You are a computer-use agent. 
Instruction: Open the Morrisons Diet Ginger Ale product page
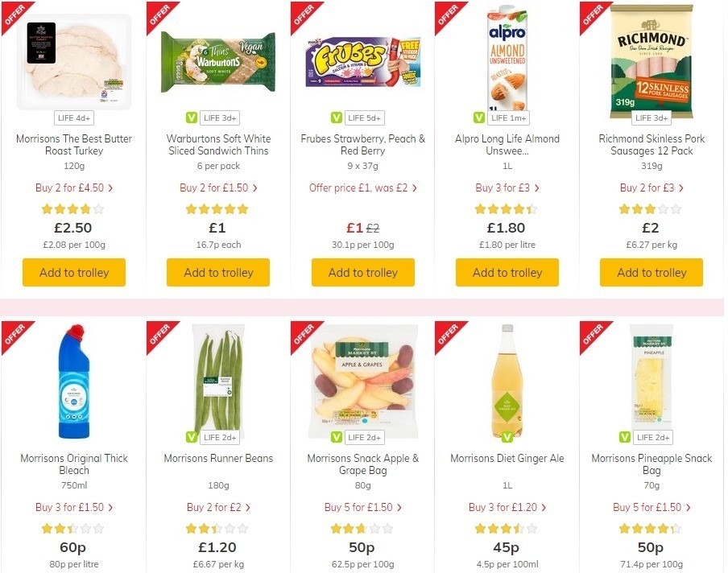point(507,458)
